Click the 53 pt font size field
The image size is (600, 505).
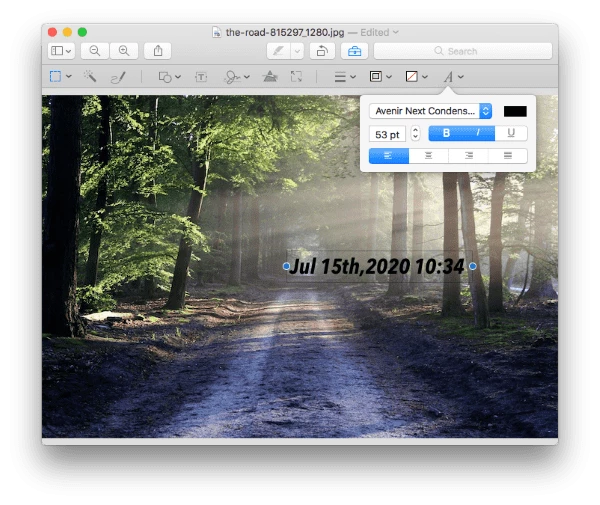387,134
